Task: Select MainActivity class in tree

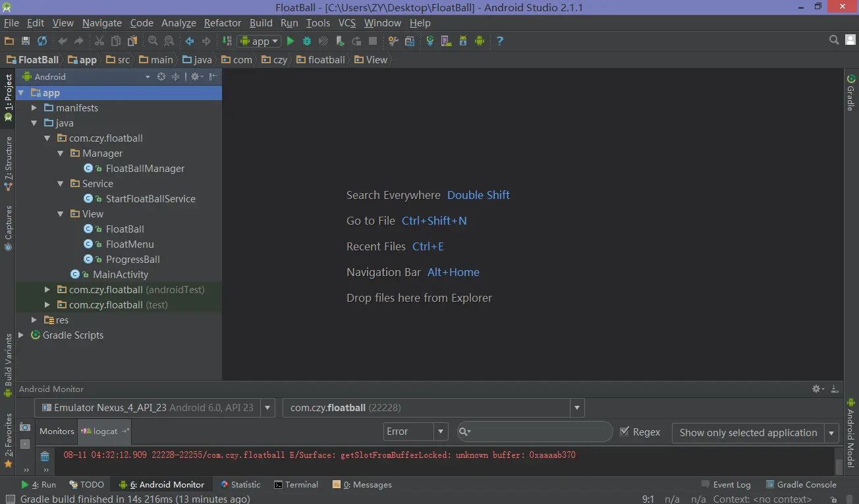Action: 120,274
